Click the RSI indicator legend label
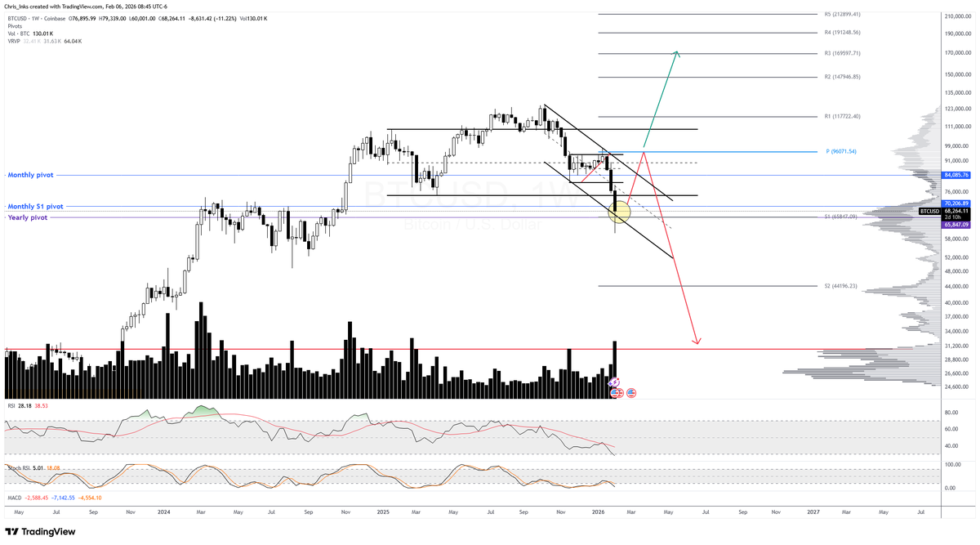Viewport: 980px width, 545px height. click(11, 405)
